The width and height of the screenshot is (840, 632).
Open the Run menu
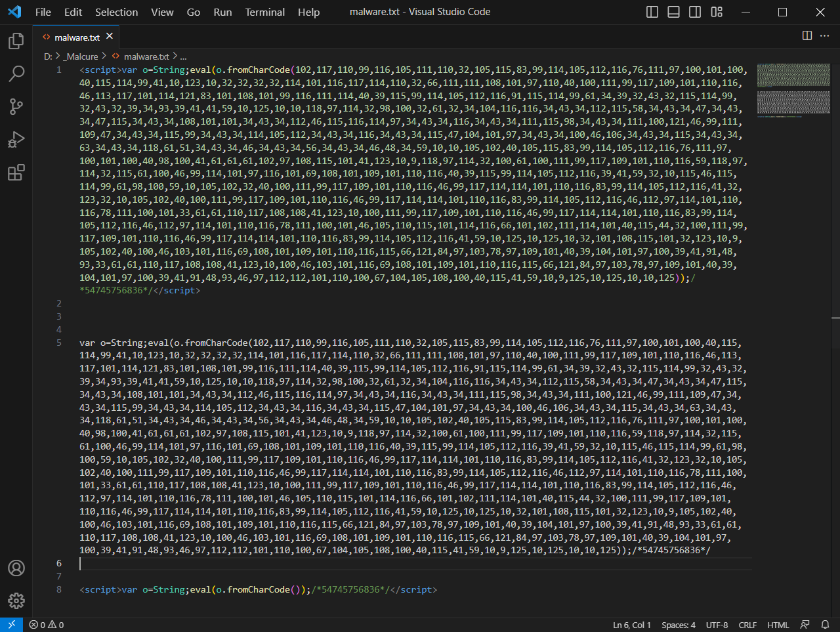tap(222, 12)
